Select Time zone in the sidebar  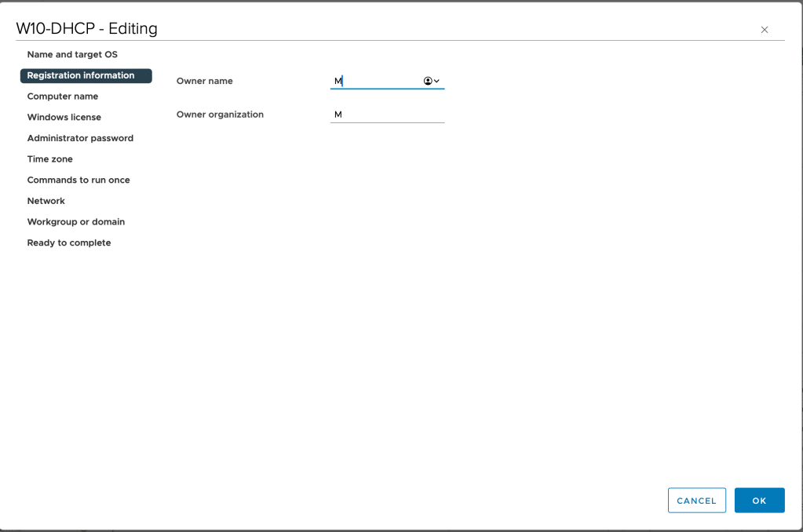pos(50,159)
